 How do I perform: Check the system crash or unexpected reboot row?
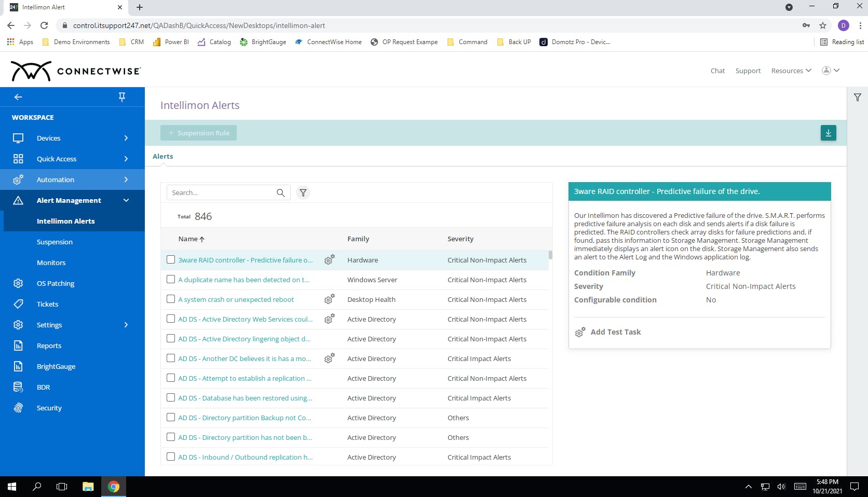tap(171, 299)
